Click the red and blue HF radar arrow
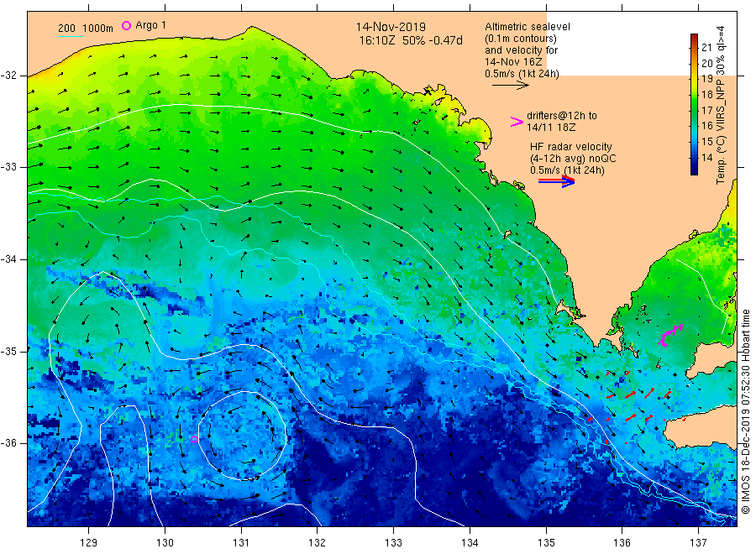This screenshot has height=554, width=756. (x=556, y=181)
